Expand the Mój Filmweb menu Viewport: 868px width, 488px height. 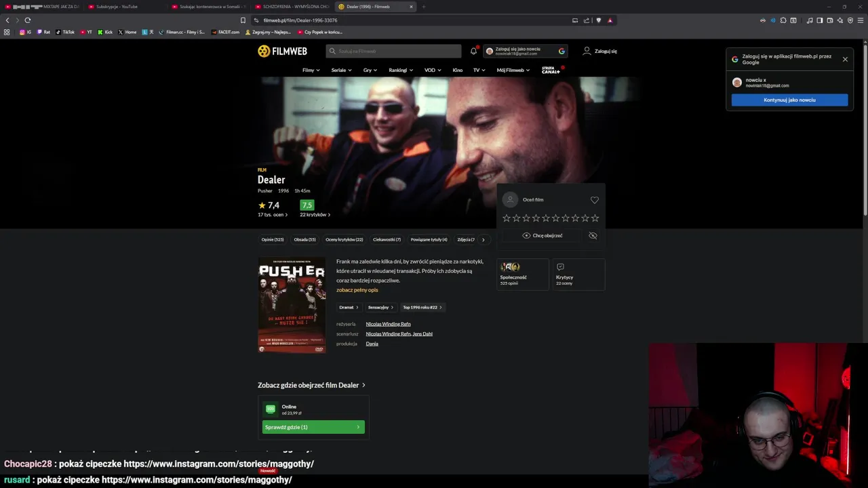pyautogui.click(x=513, y=70)
